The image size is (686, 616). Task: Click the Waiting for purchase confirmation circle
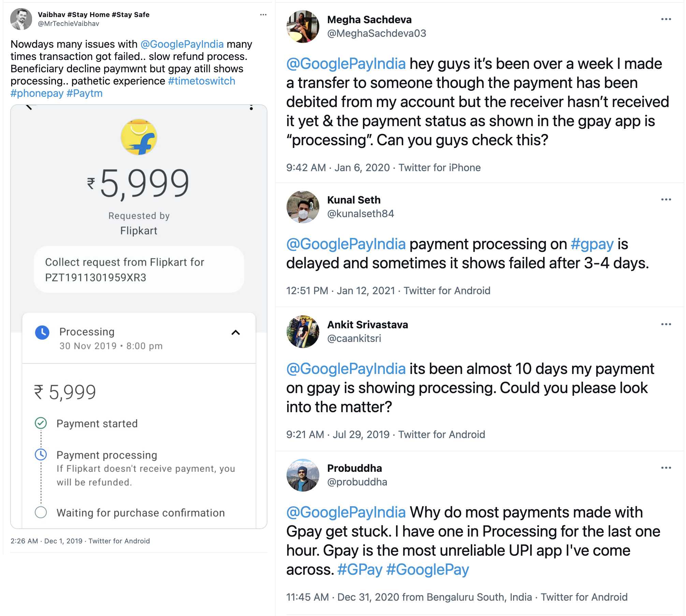[41, 512]
